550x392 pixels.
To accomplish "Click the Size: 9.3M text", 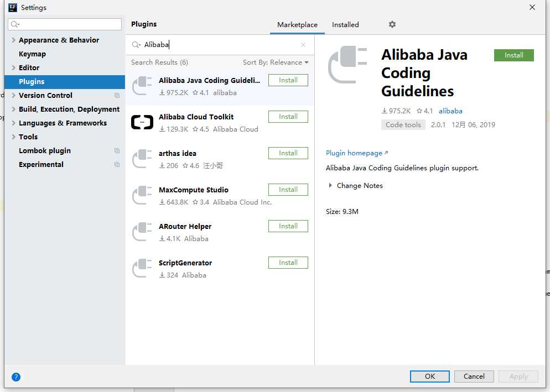I will (x=342, y=212).
